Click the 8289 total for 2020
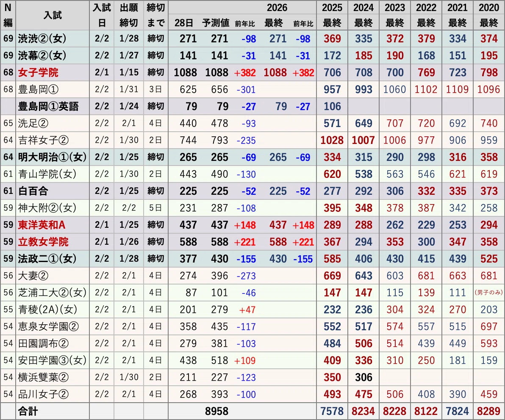 click(x=489, y=411)
